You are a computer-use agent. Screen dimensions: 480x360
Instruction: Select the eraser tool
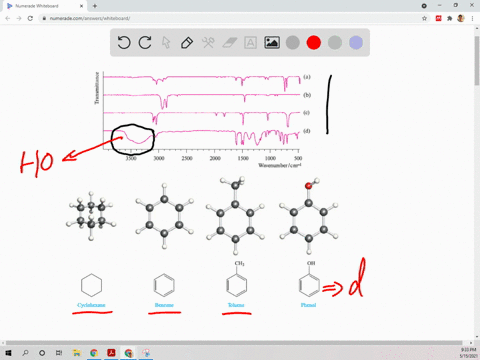pos(229,43)
